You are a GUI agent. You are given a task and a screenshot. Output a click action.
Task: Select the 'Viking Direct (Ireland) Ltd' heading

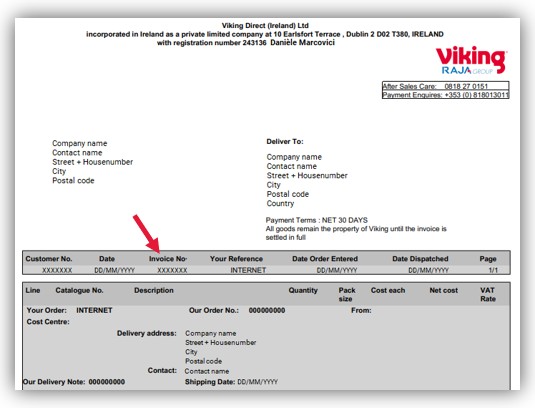coord(265,26)
